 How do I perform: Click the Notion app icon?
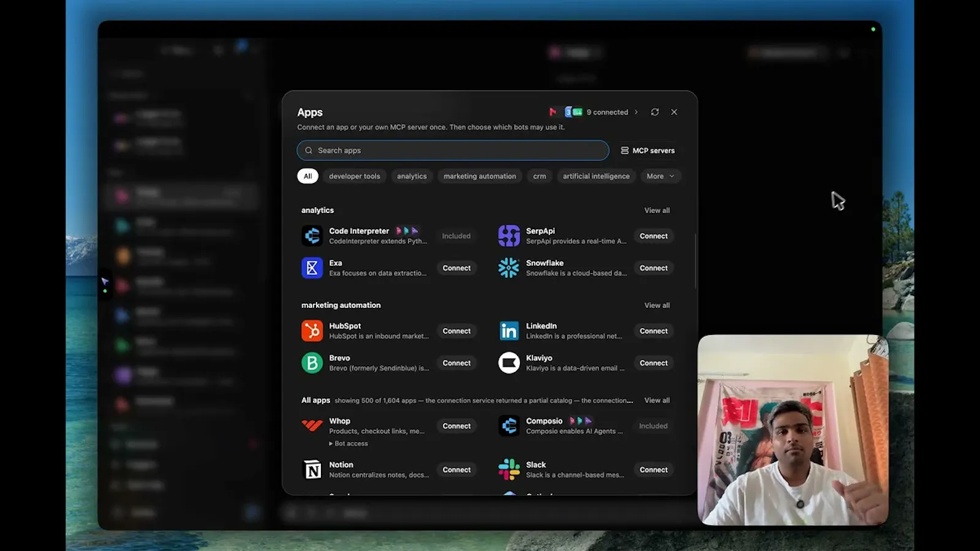312,470
